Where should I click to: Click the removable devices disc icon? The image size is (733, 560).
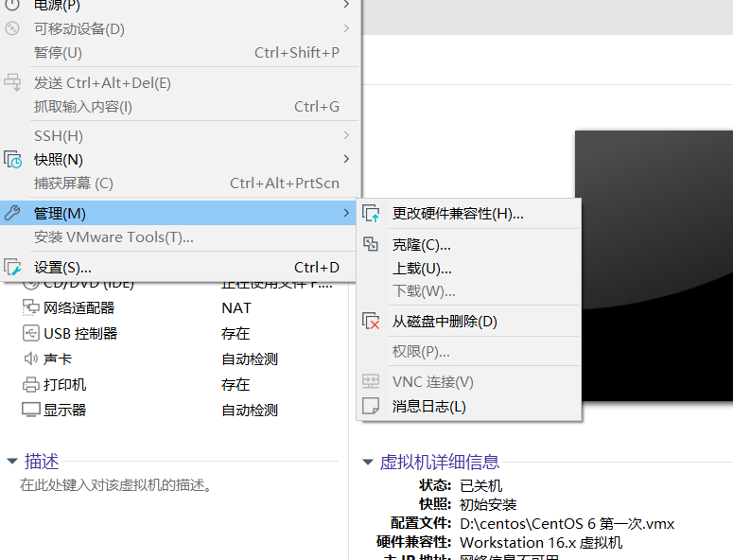tap(12, 28)
